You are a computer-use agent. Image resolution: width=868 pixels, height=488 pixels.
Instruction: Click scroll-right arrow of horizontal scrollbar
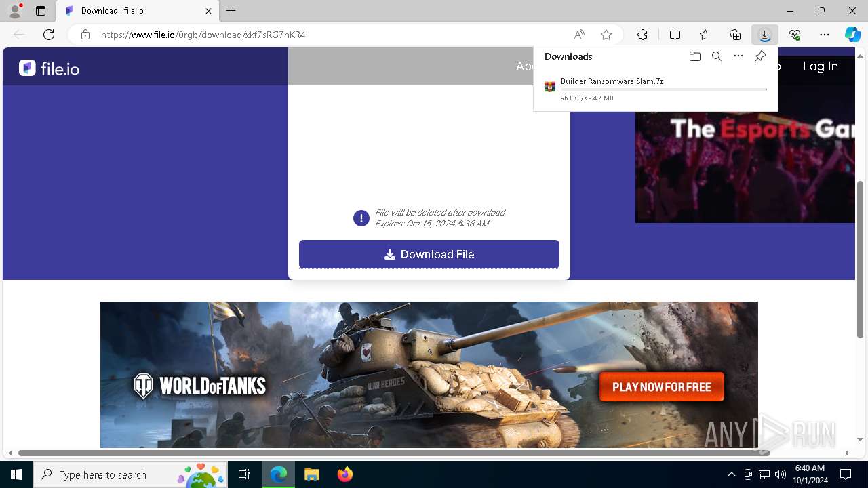847,453
